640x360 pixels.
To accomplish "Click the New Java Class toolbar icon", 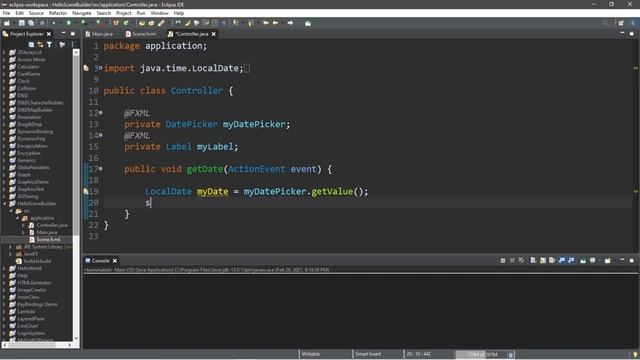I will [x=126, y=23].
